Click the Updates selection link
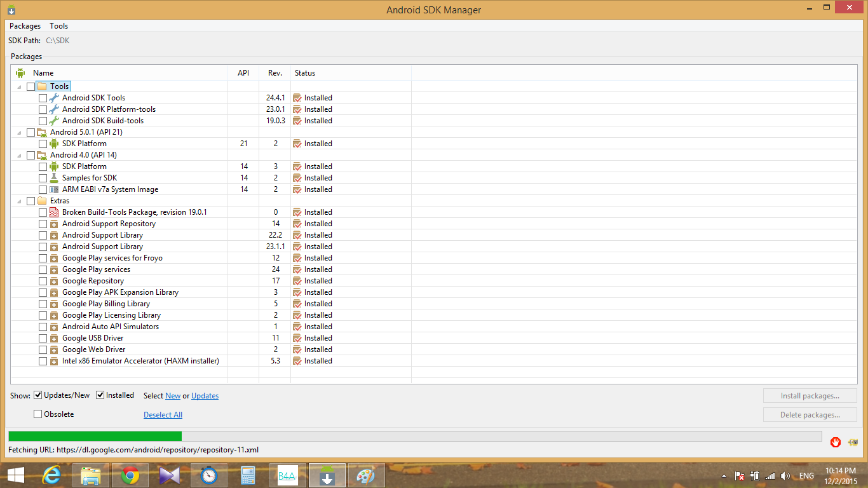 click(x=205, y=396)
